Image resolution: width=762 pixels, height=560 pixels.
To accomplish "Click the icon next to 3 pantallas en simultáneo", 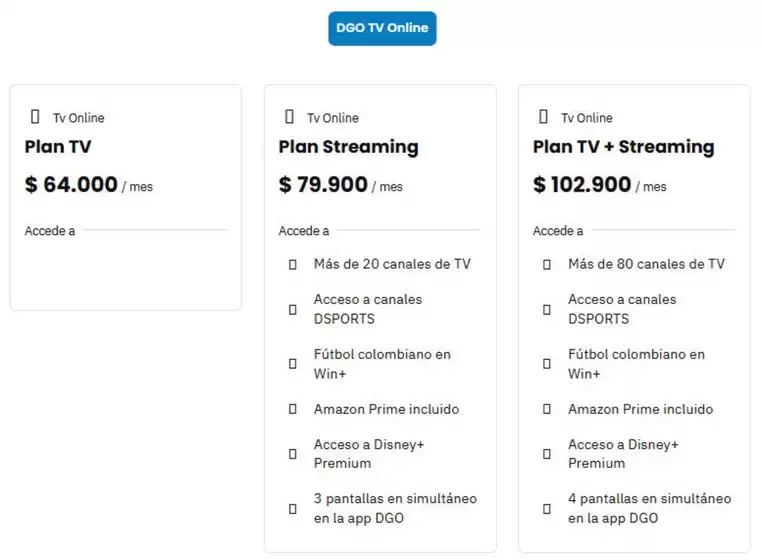I will tap(293, 509).
